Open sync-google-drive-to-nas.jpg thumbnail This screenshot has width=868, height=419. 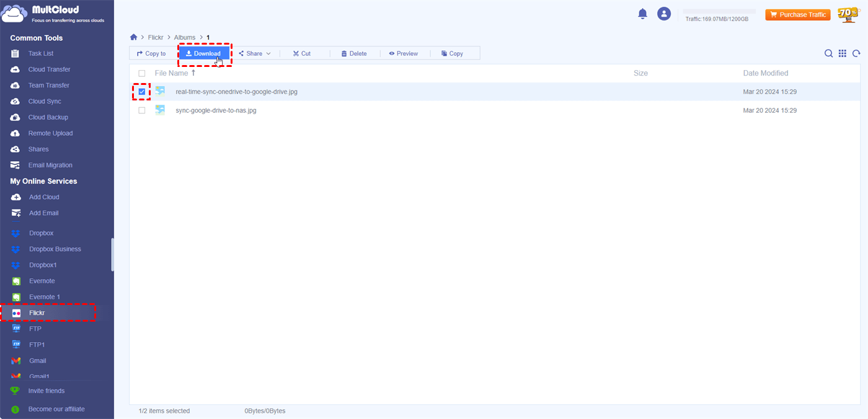[160, 110]
